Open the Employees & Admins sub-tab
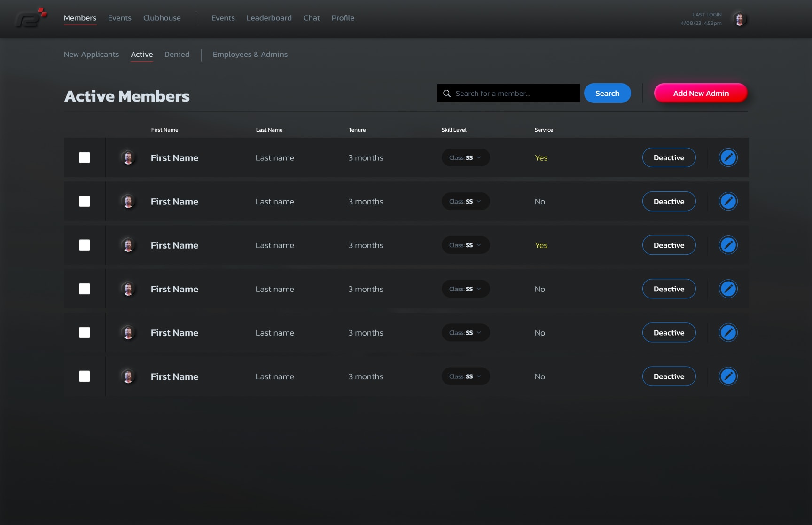The image size is (812, 525). [250, 54]
